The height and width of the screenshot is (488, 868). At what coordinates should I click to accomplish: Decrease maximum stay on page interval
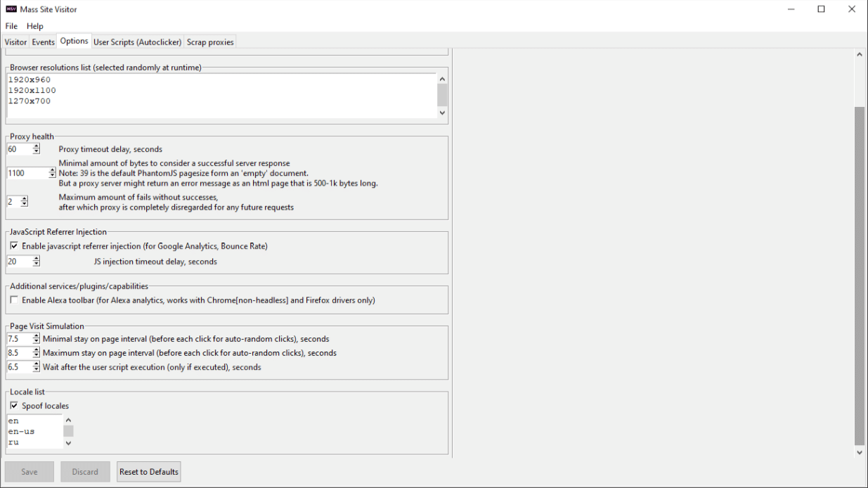37,356
